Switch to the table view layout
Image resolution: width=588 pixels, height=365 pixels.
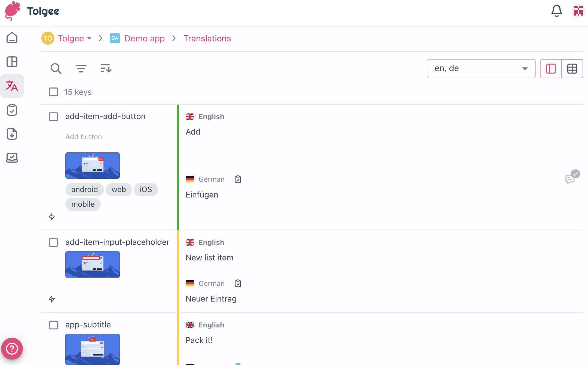coord(572,69)
